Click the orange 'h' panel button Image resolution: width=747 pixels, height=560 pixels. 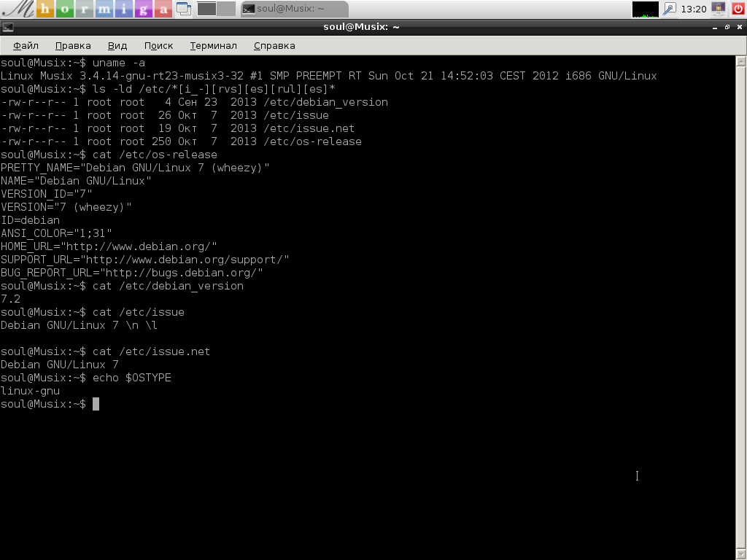tap(45, 9)
